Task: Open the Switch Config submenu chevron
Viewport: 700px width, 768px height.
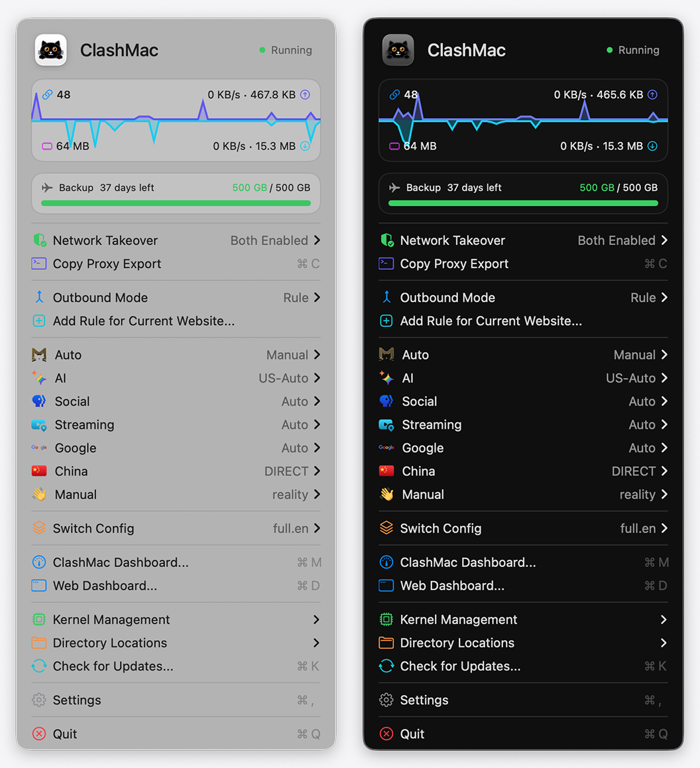Action: tap(317, 529)
